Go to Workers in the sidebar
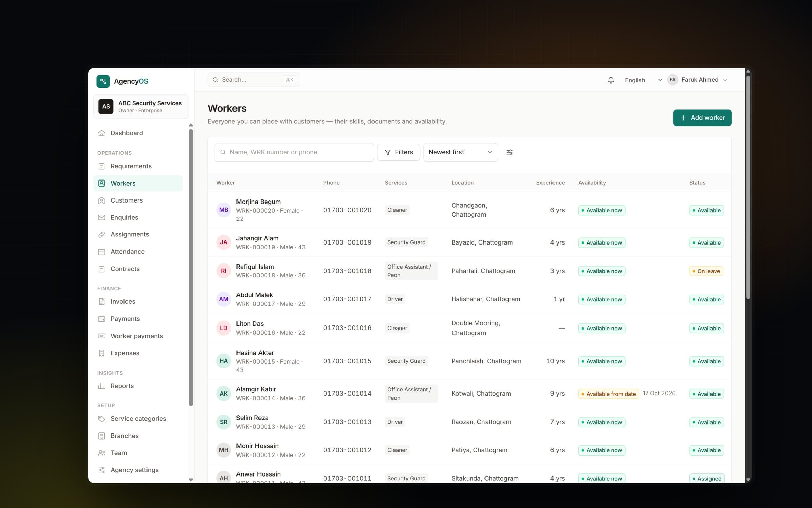The image size is (812, 508). tap(138, 183)
